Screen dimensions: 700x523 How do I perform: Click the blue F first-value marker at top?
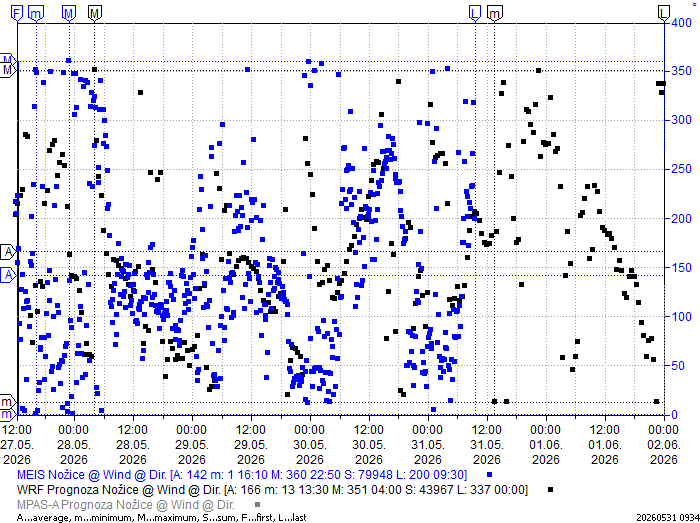pos(17,13)
